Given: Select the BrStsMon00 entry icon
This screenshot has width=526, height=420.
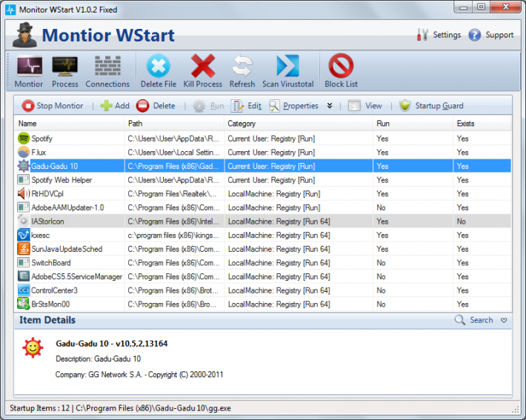Looking at the screenshot, I should (x=24, y=304).
